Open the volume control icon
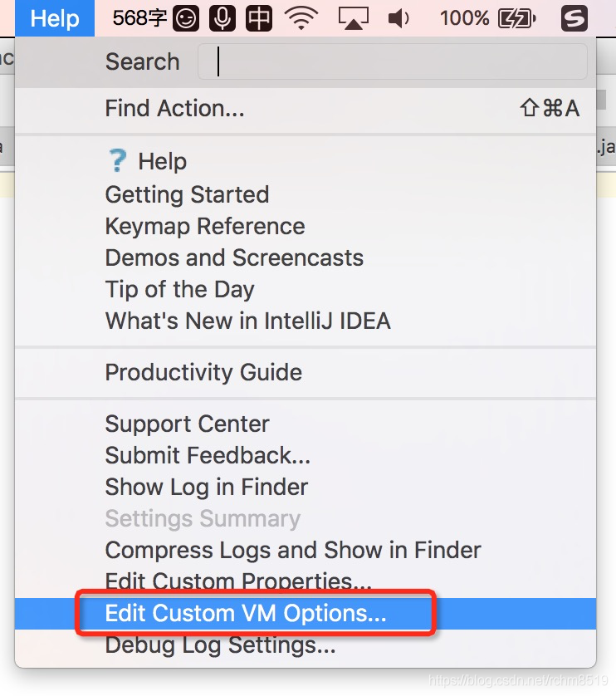This screenshot has width=616, height=696. [x=399, y=18]
